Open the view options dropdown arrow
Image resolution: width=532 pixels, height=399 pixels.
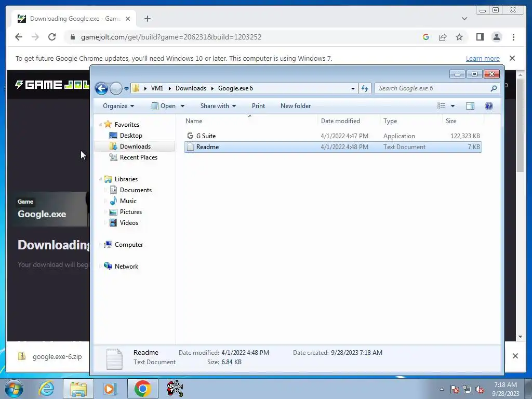point(453,106)
